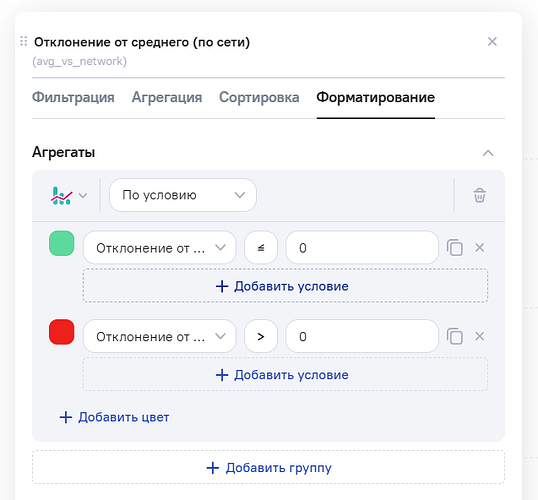Screen dimensions: 538x500
Task: Close the Отклонение от среднего panel
Action: pos(492,42)
